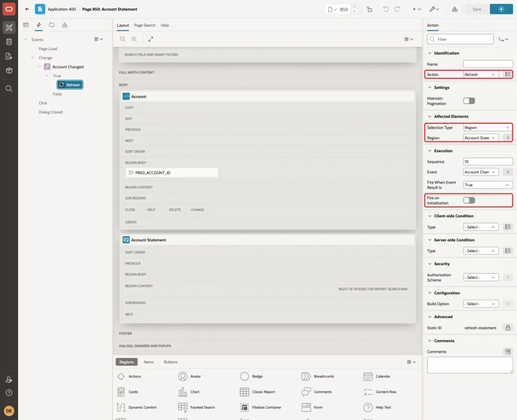
Task: Click the page lock icon in toolbar
Action: point(369,9)
